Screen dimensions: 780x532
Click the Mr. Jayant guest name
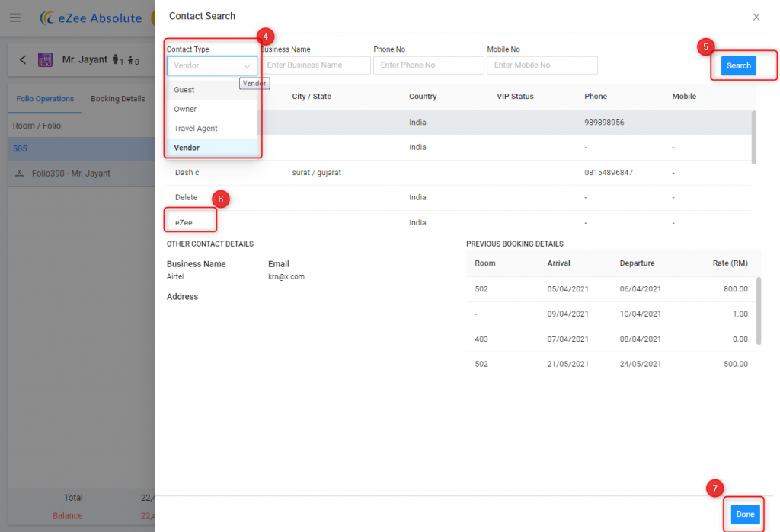[x=85, y=59]
